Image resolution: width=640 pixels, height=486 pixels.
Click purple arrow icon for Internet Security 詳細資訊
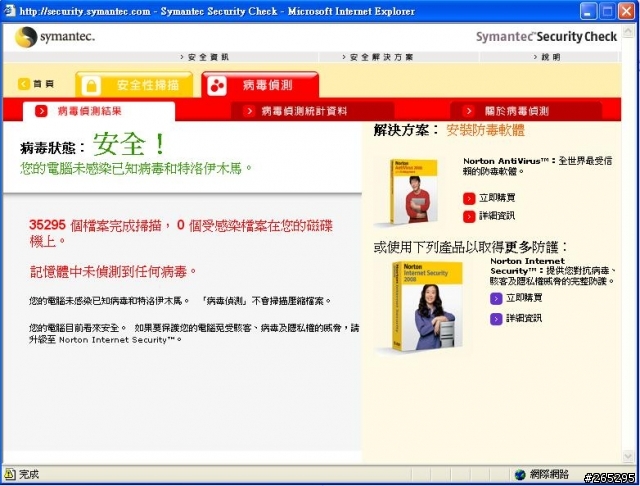pos(496,319)
